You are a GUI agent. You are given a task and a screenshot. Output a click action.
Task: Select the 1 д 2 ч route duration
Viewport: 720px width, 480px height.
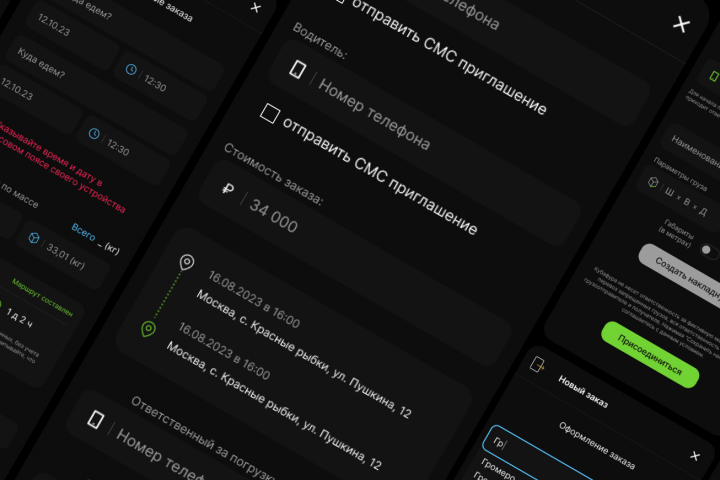[19, 318]
